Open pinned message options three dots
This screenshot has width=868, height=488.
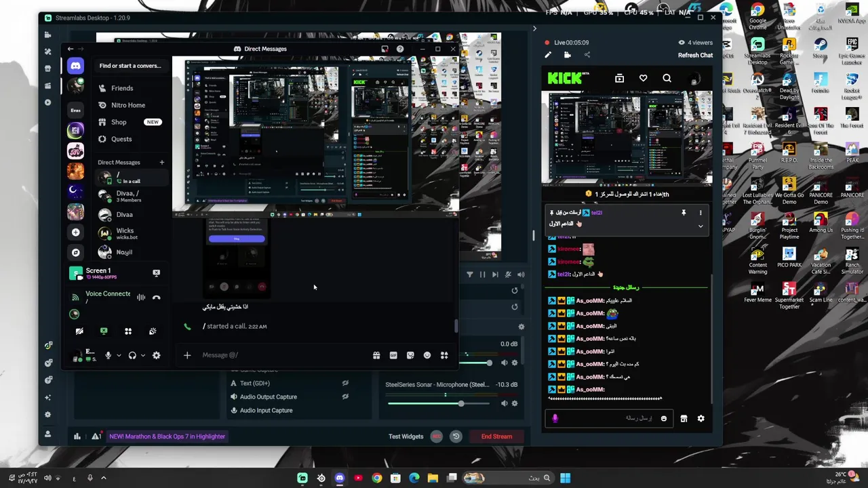[701, 213]
